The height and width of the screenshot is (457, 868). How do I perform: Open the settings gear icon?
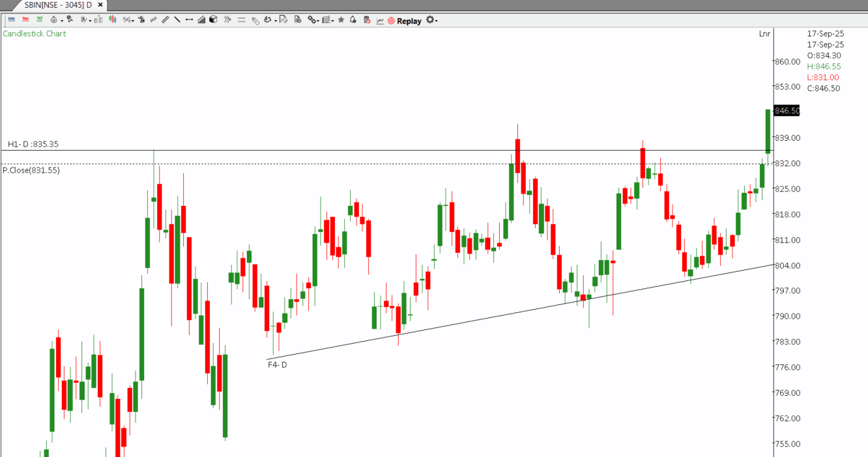pos(430,20)
